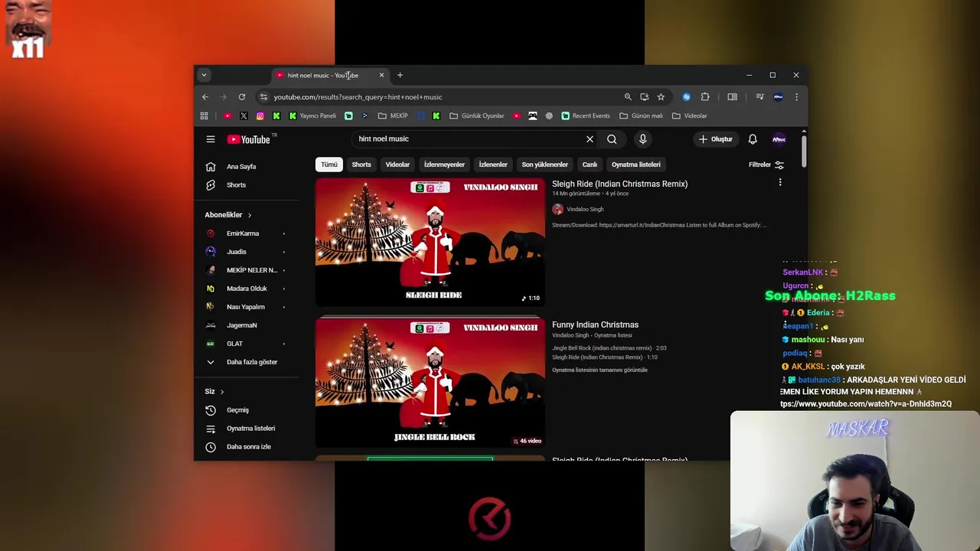The height and width of the screenshot is (551, 980).
Task: Open the 'Günün malı' bookmark folder
Action: [x=641, y=116]
